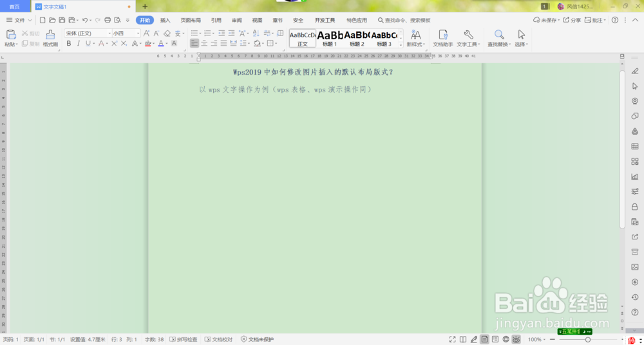Decrease font size with smaller A icon
Screen dimensions: 644x345
click(156, 33)
